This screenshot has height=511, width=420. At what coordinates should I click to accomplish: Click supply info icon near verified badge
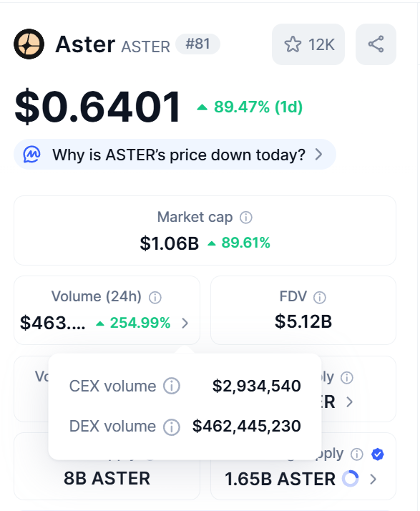[357, 454]
